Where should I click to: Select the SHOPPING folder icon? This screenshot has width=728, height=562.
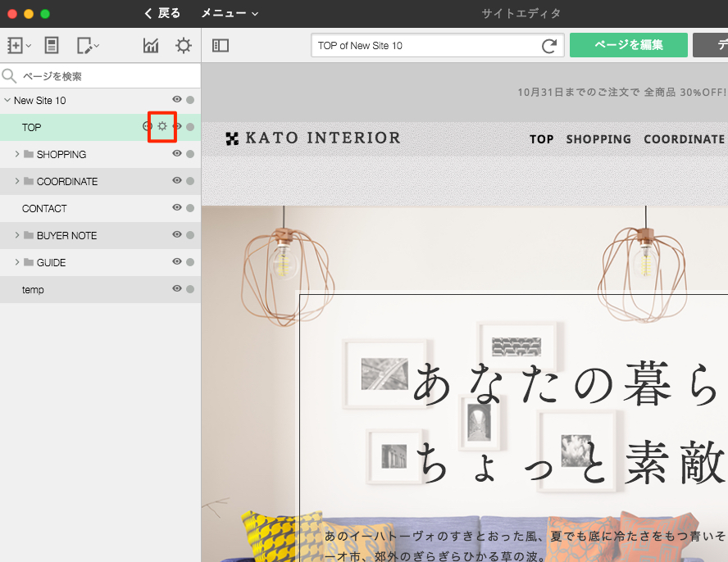29,154
